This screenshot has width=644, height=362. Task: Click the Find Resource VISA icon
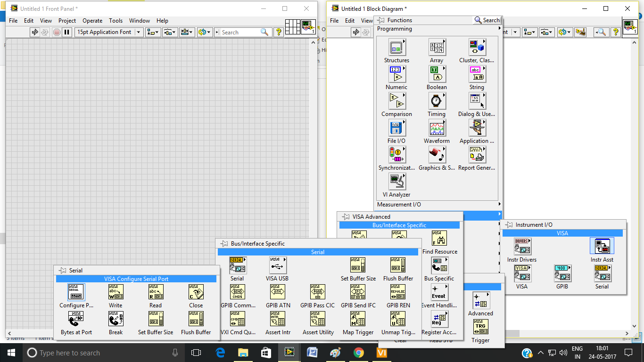click(x=439, y=239)
